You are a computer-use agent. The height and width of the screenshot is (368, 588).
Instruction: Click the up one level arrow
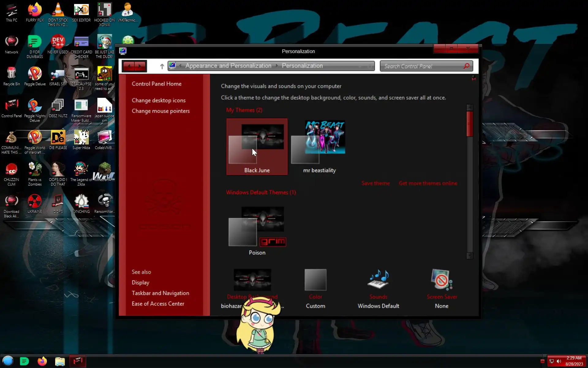tap(162, 66)
